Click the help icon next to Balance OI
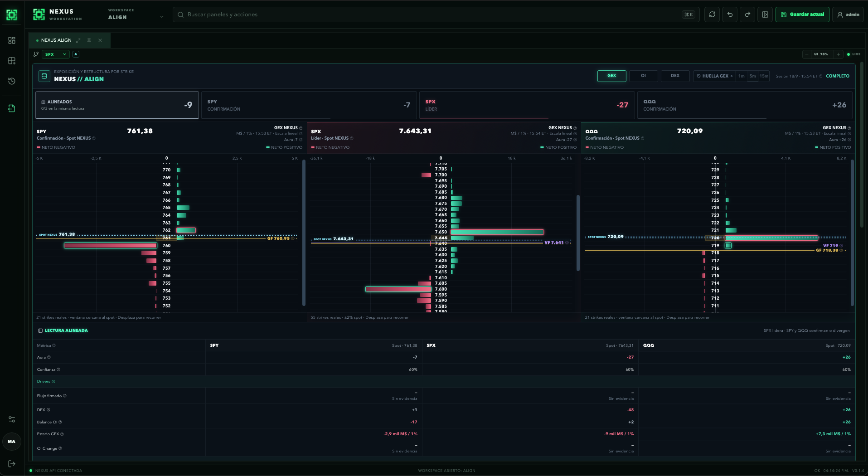This screenshot has width=868, height=476. (60, 422)
